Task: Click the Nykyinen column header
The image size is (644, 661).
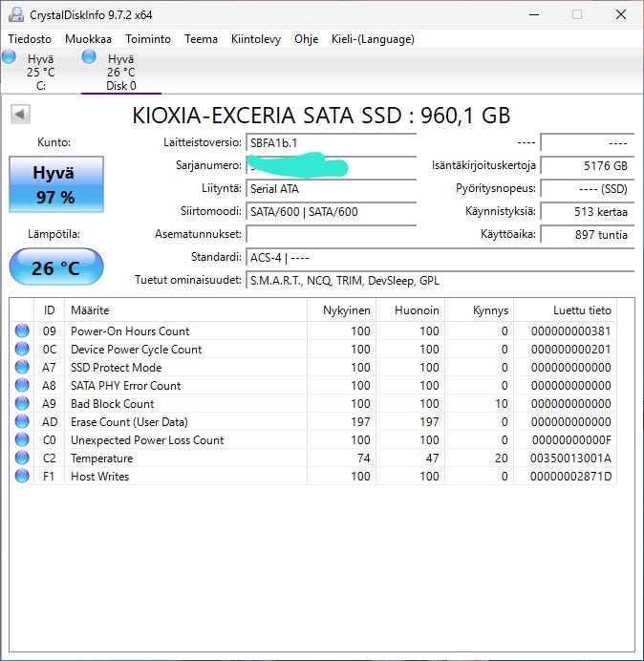Action: tap(341, 310)
